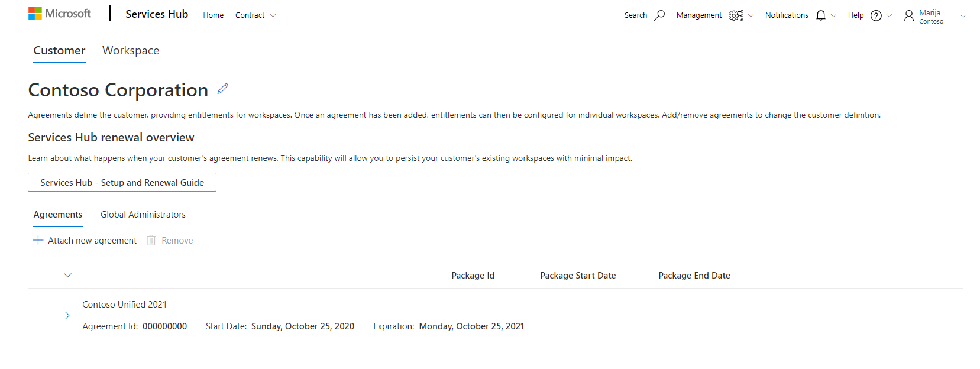Click the Package Start Date column header
980x369 pixels.
click(578, 276)
